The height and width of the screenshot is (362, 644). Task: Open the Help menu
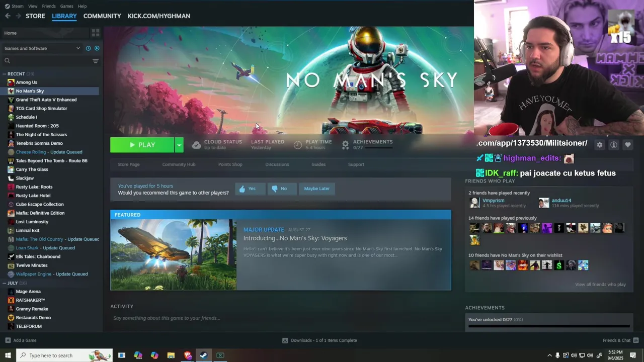82,6
